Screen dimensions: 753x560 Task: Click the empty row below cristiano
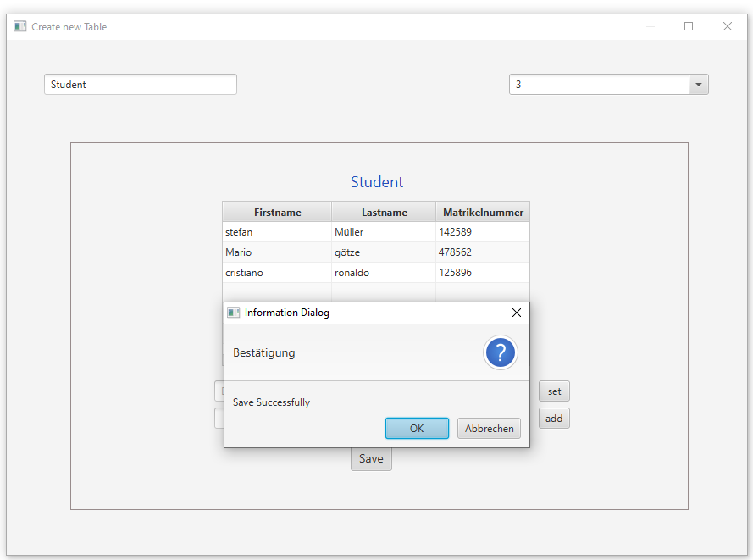(276, 292)
